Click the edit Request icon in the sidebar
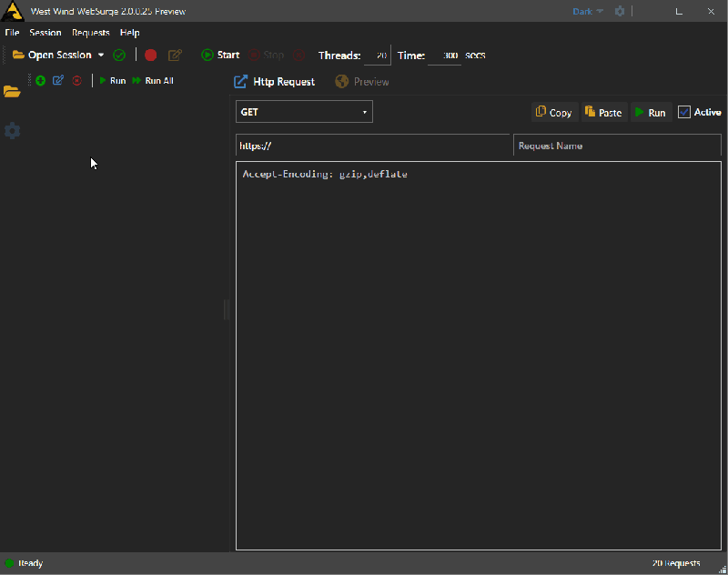This screenshot has width=728, height=575. pyautogui.click(x=57, y=80)
